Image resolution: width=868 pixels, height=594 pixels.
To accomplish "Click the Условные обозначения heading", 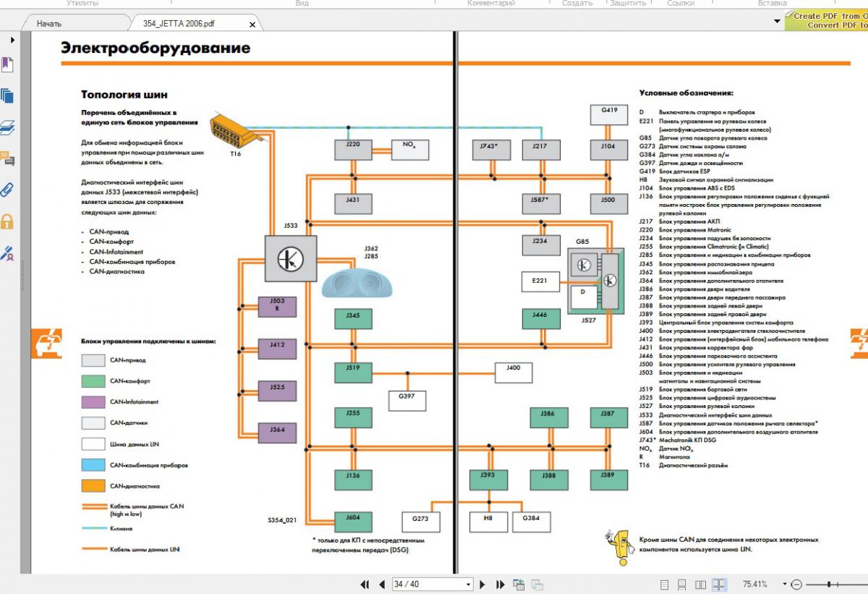I will coord(686,93).
